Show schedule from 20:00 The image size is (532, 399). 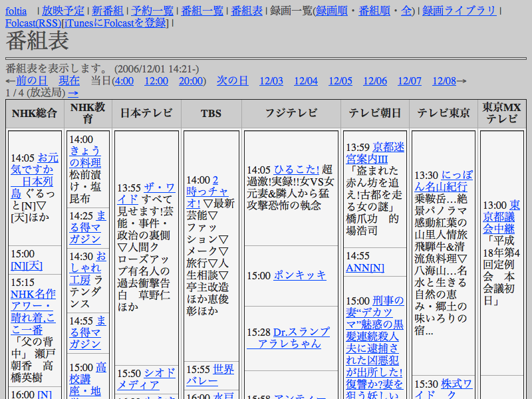tap(191, 80)
